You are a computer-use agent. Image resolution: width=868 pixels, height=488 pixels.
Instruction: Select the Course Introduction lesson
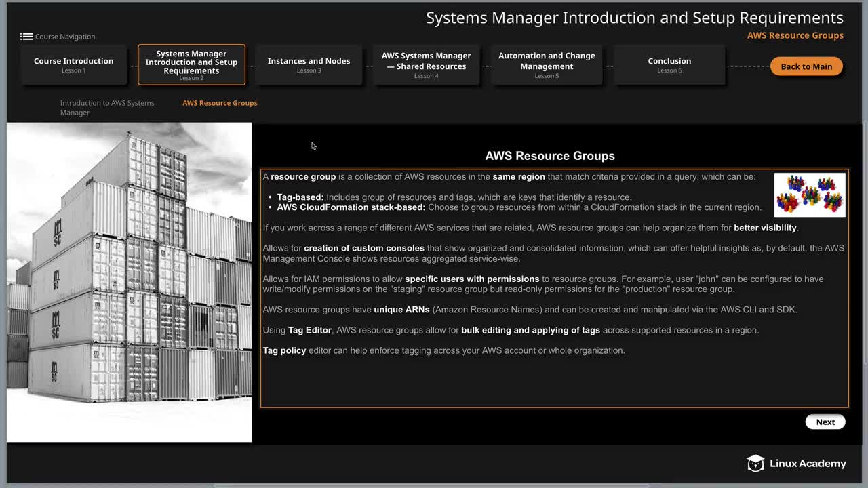pyautogui.click(x=74, y=65)
